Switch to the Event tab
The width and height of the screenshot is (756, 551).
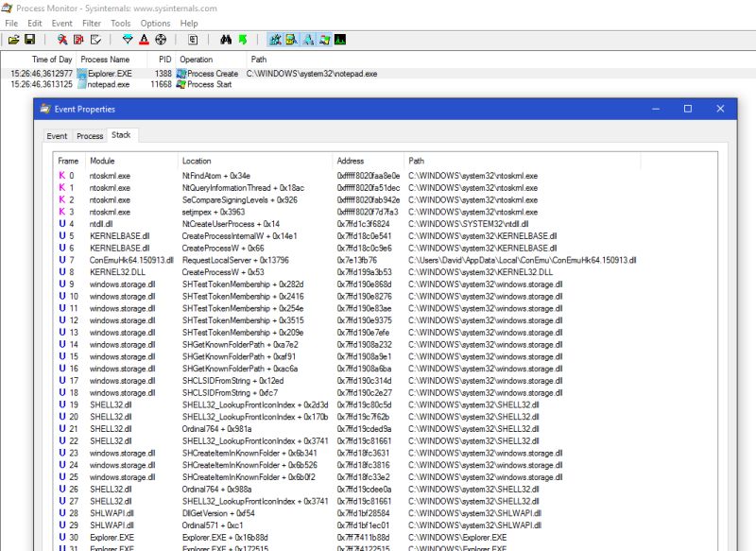click(57, 135)
